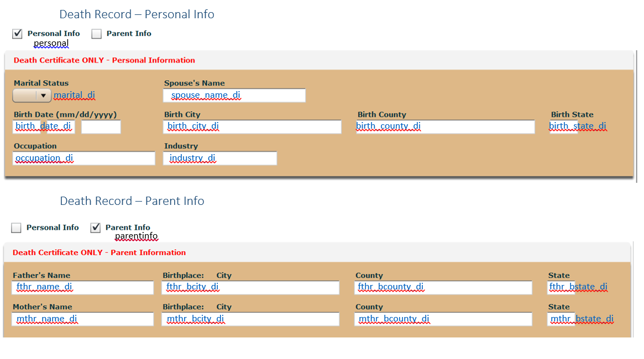Check Parent Info checkbox in Personal Info section
Screen dimensions: 644x359
point(97,34)
